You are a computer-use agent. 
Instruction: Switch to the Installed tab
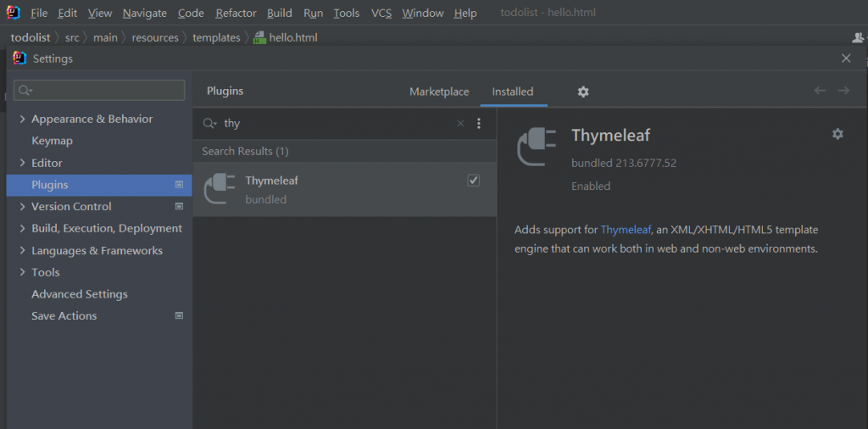(x=513, y=92)
